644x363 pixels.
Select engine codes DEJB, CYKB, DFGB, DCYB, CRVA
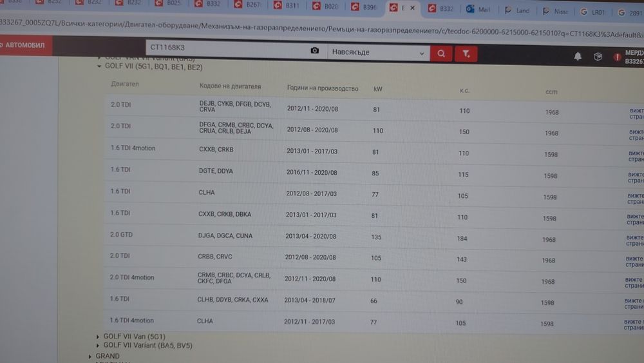[235, 106]
